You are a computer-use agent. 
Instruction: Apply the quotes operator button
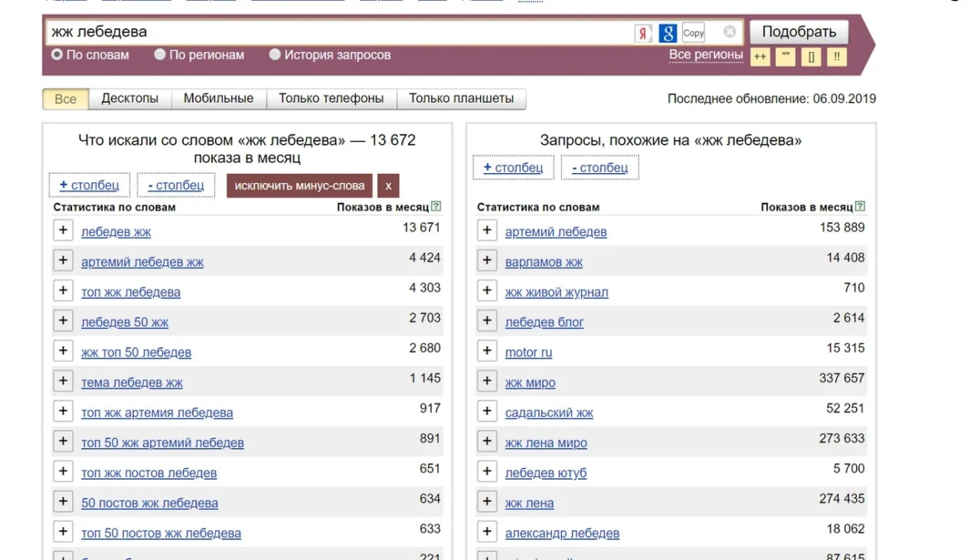click(785, 57)
